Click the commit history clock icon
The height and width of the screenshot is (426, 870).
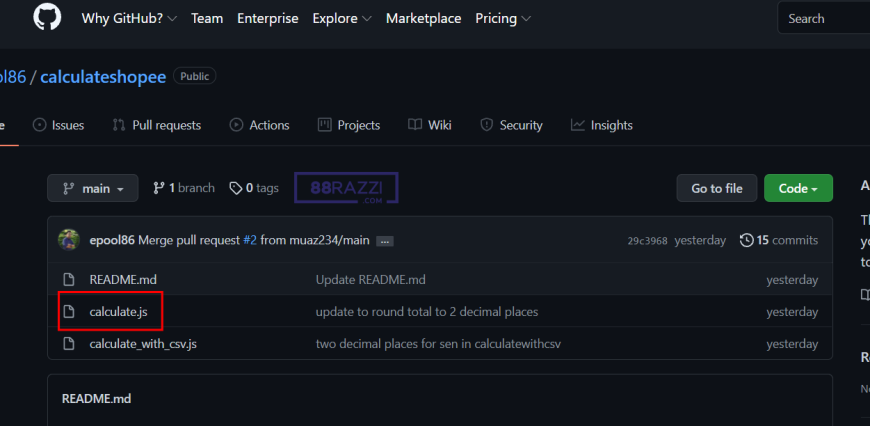click(746, 240)
